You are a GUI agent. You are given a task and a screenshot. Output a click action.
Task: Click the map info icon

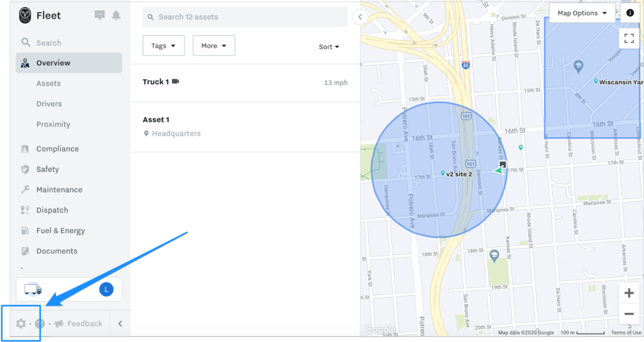pyautogui.click(x=630, y=13)
